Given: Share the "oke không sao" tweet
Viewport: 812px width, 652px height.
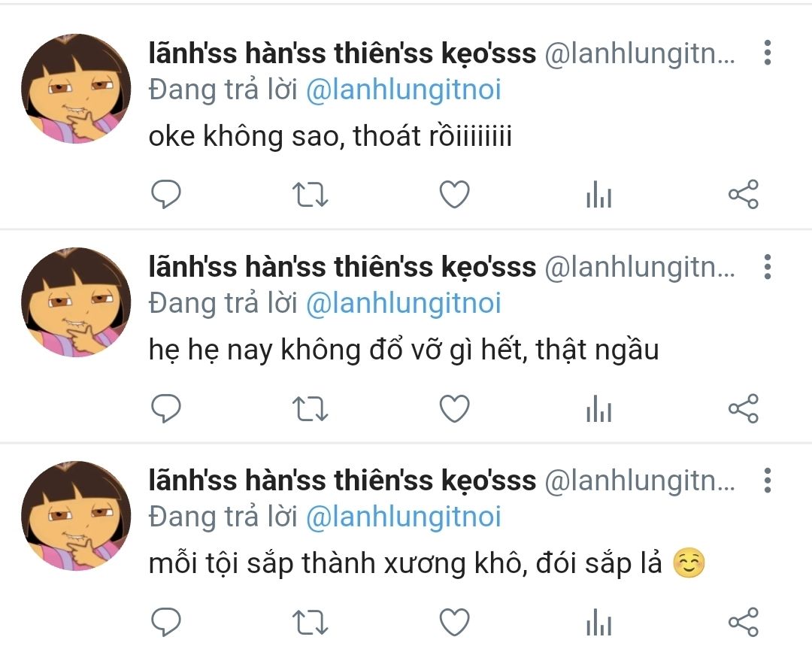Looking at the screenshot, I should 743,195.
